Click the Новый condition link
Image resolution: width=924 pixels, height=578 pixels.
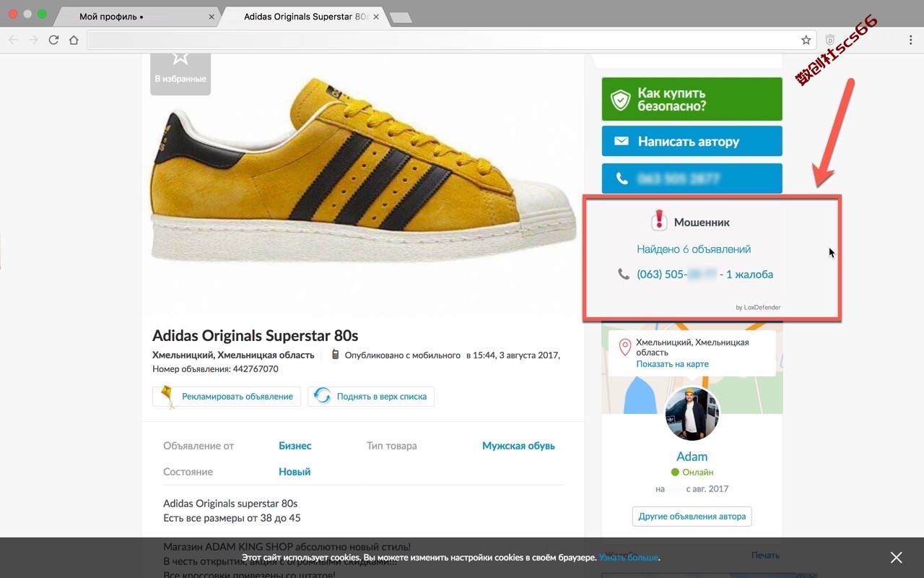click(295, 472)
